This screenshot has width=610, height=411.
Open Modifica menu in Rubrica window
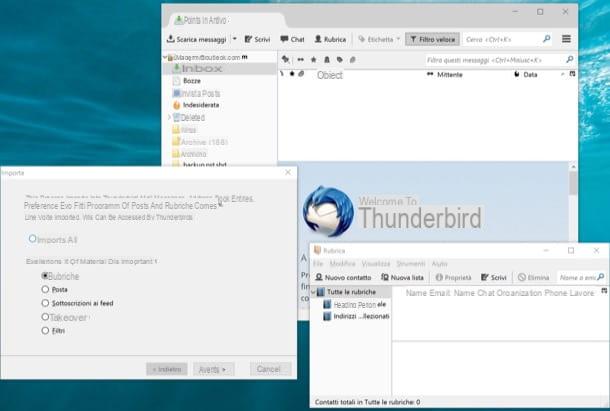pyautogui.click(x=342, y=264)
